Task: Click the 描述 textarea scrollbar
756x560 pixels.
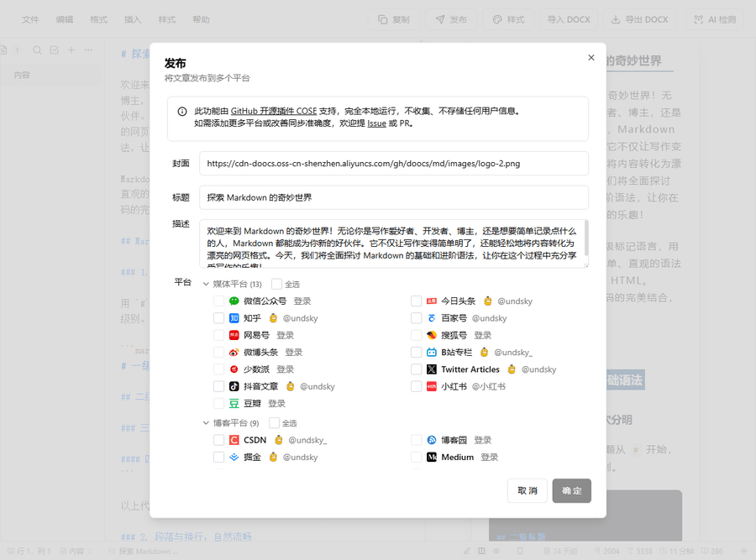Action: pos(586,238)
